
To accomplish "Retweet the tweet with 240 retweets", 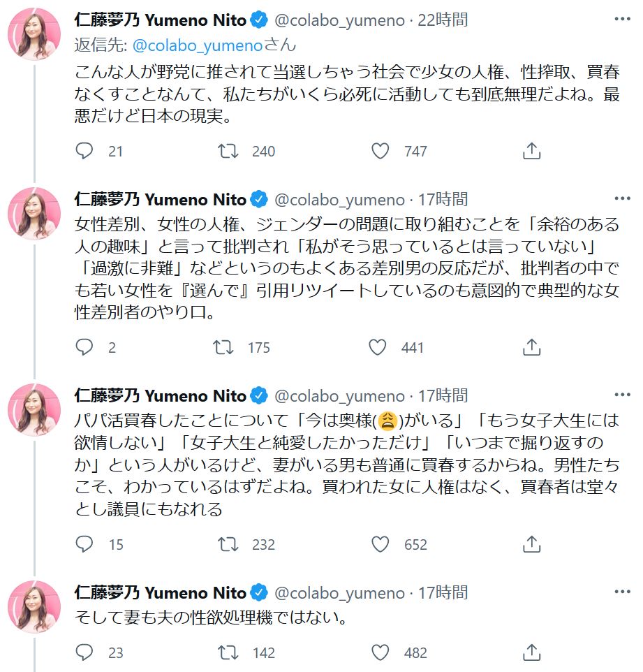I will 228,151.
